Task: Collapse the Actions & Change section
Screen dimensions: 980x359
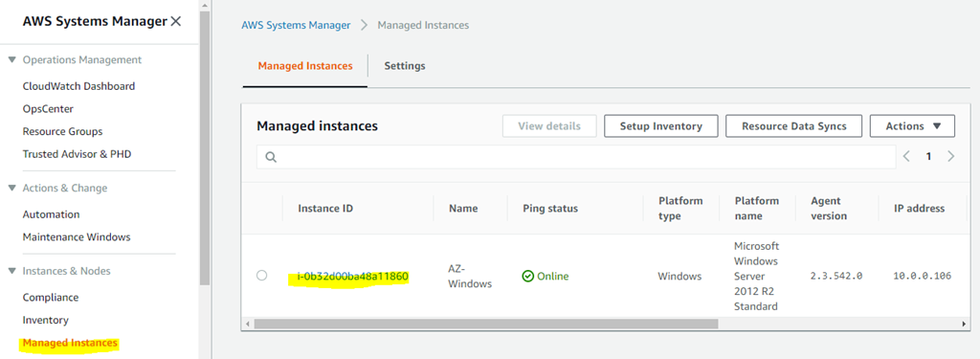Action: [x=11, y=189]
